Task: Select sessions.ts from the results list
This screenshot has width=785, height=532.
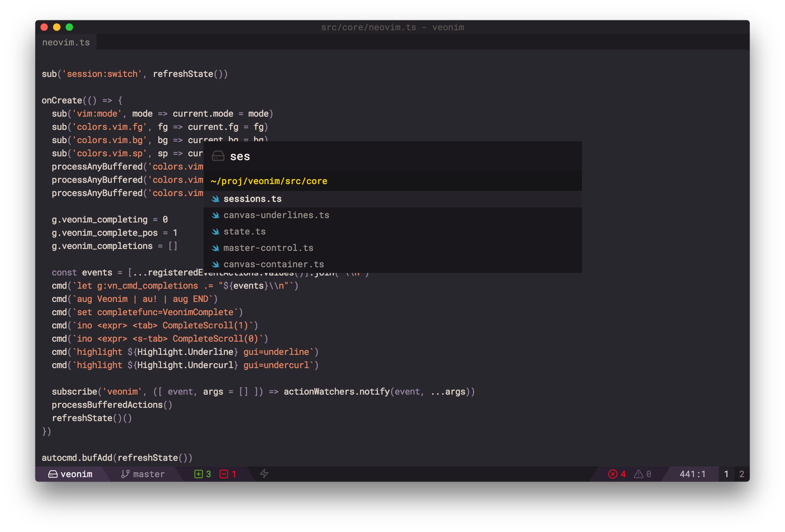Action: point(253,198)
